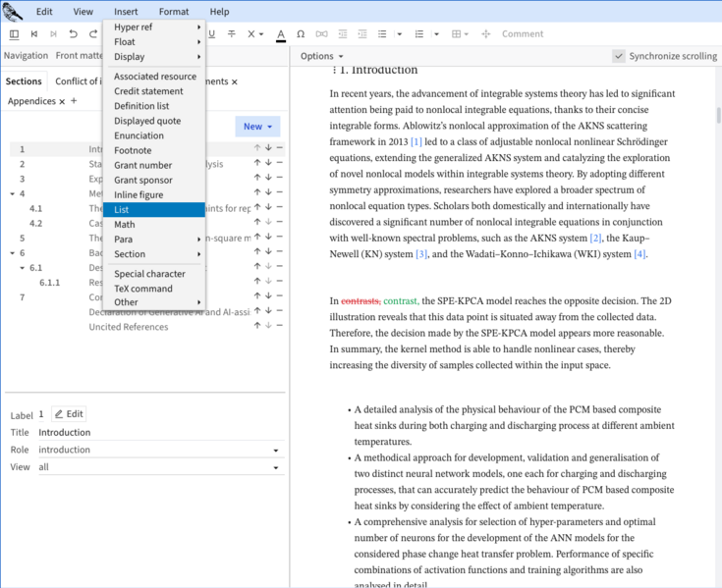Remove section 6.1.1 with minus icon
The image size is (722, 588).
(280, 281)
